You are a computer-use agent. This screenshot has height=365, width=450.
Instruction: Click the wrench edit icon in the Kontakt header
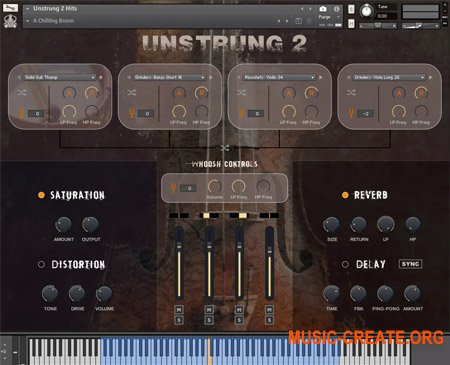pyautogui.click(x=10, y=8)
